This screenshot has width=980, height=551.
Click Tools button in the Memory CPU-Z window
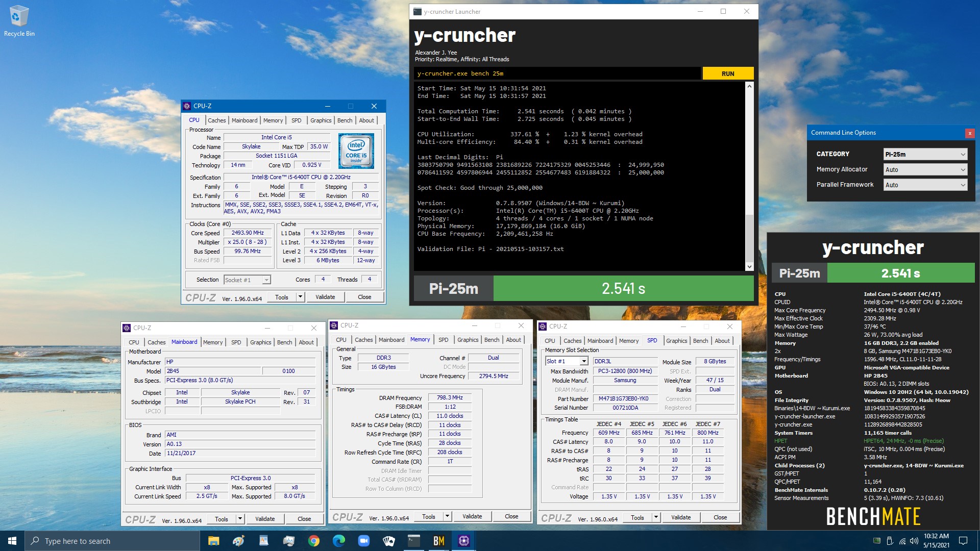tap(429, 516)
